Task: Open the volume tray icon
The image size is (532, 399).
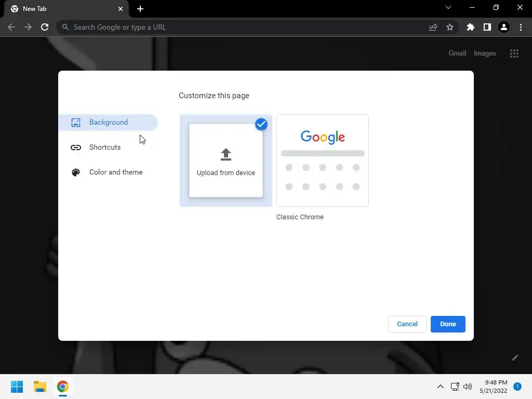Action: pyautogui.click(x=468, y=387)
